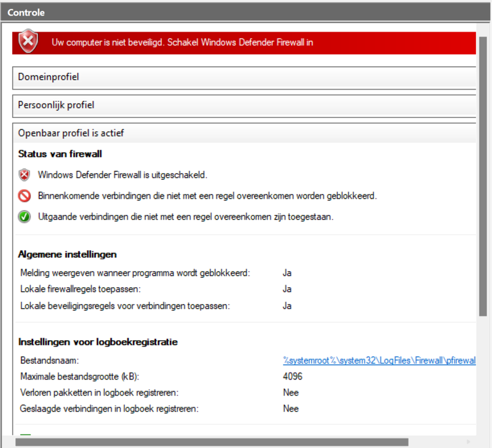
Task: Click 'Ja' value for Melding weergeven
Action: [287, 273]
